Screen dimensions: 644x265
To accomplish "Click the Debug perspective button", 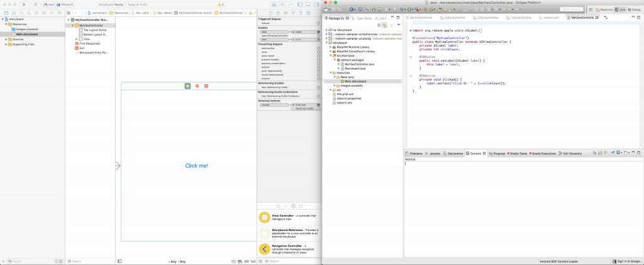I will (x=633, y=9).
